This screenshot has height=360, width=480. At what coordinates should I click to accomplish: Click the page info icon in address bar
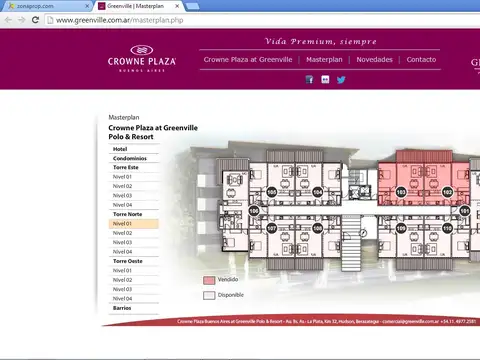tap(50, 20)
